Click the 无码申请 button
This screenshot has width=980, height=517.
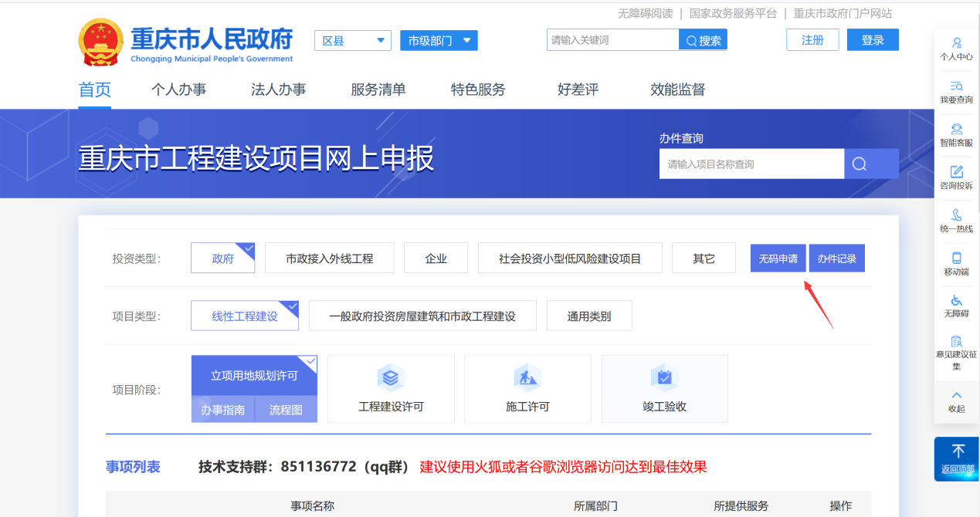[x=778, y=258]
